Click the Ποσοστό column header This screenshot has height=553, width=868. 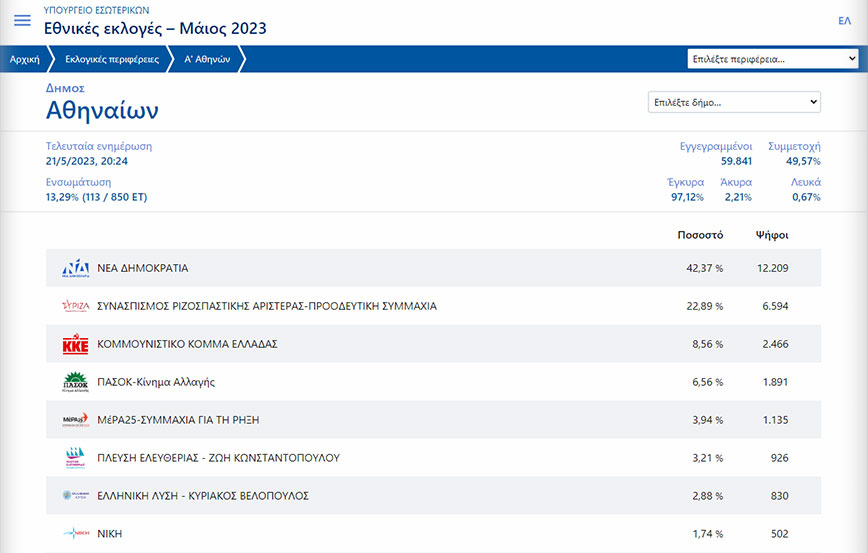699,235
